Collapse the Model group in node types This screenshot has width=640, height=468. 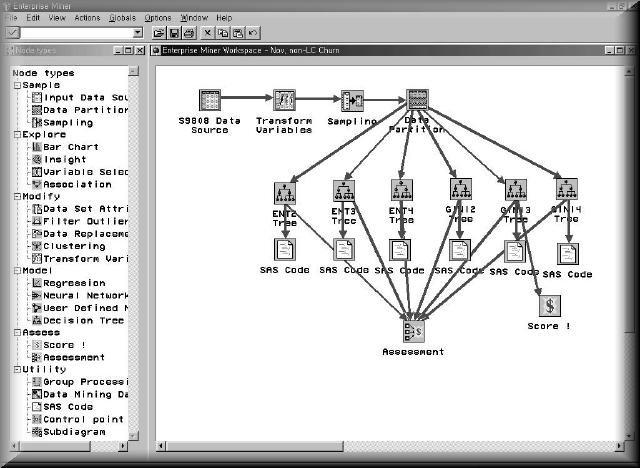click(x=17, y=271)
